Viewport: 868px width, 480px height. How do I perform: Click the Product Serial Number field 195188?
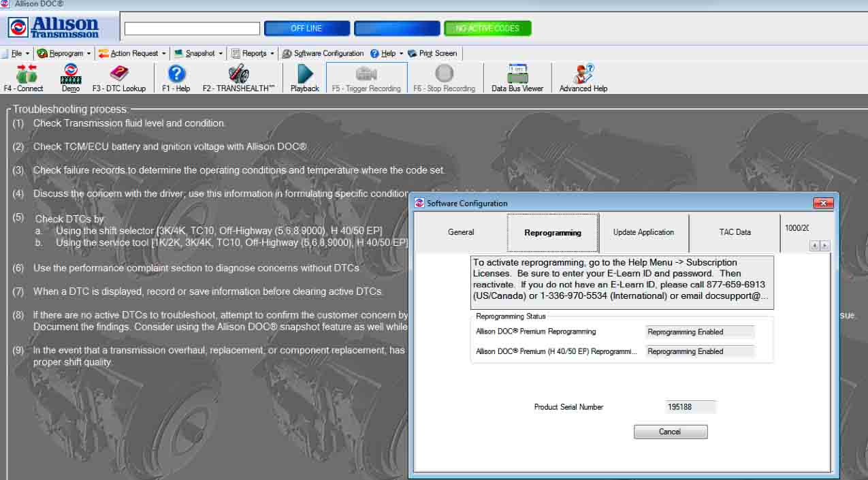tap(691, 407)
